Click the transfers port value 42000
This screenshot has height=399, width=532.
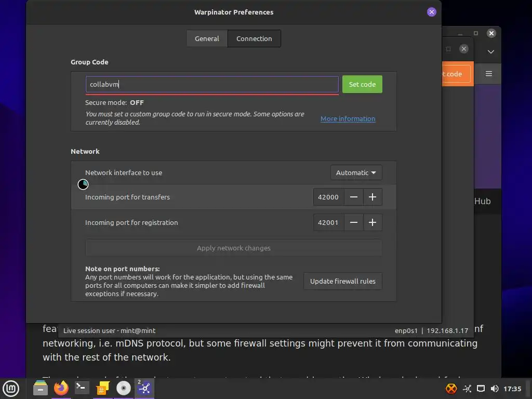pyautogui.click(x=328, y=197)
